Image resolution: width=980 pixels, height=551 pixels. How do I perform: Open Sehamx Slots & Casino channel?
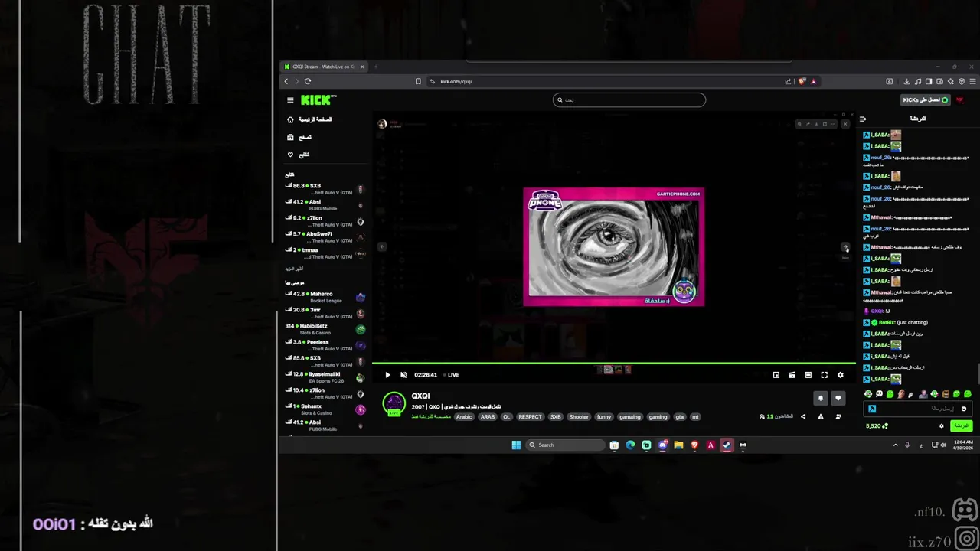click(325, 409)
